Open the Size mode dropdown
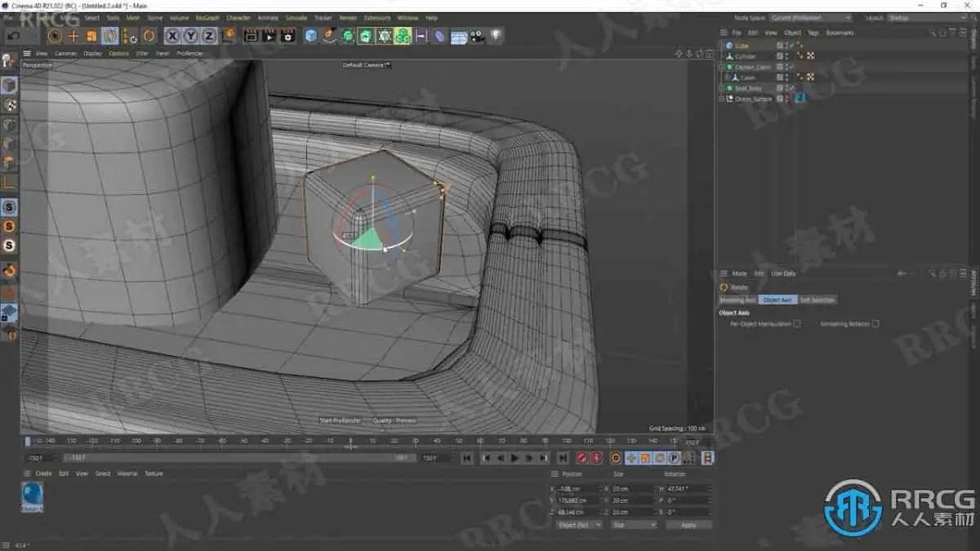 [x=633, y=525]
